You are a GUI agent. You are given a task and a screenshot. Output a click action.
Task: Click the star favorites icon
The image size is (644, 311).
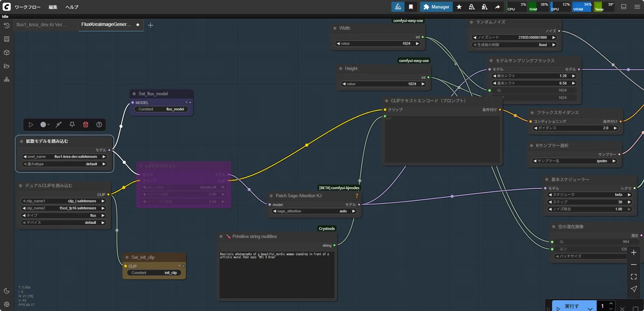(459, 7)
